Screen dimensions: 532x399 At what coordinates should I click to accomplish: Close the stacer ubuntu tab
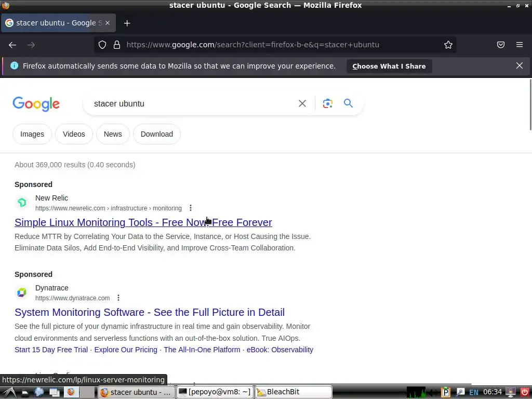tap(108, 23)
